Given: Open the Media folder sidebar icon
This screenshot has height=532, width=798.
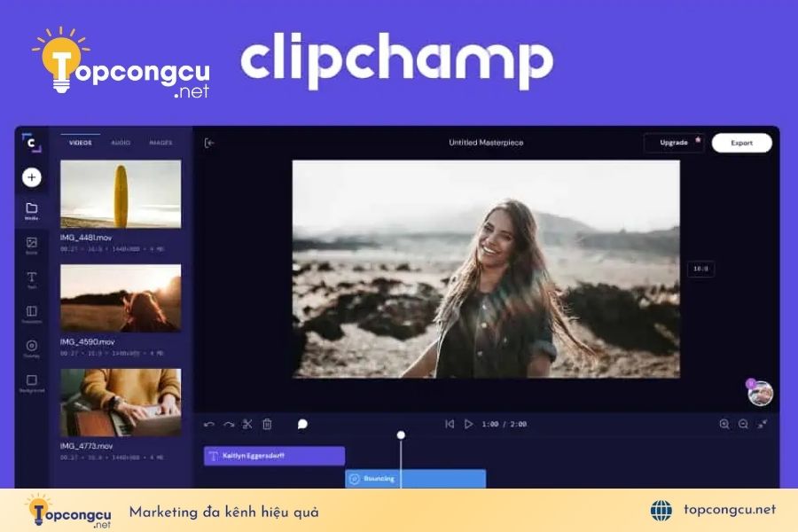Looking at the screenshot, I should pyautogui.click(x=32, y=210).
